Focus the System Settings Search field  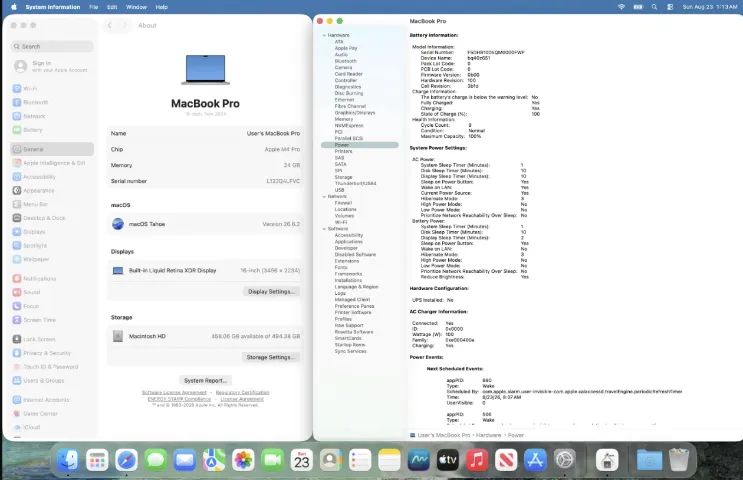[52, 46]
